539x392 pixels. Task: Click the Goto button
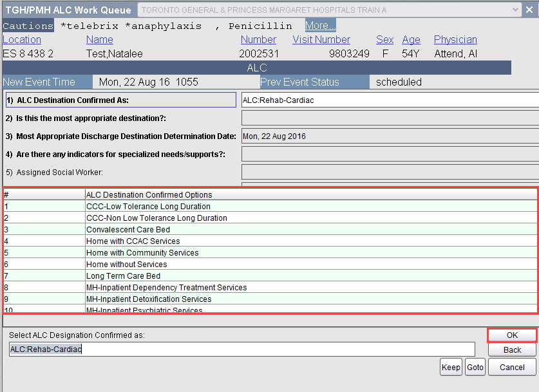point(475,368)
